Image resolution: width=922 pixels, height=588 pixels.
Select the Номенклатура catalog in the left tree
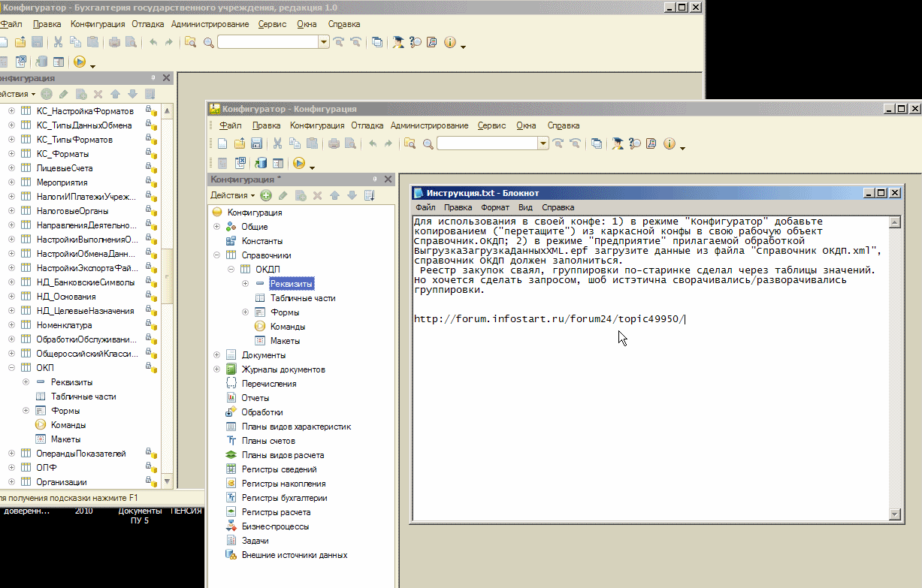(x=64, y=325)
